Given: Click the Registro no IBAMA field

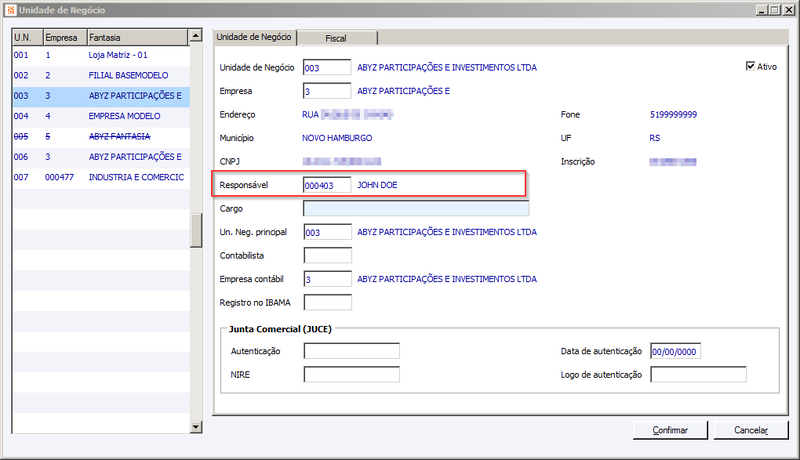Looking at the screenshot, I should pos(327,302).
